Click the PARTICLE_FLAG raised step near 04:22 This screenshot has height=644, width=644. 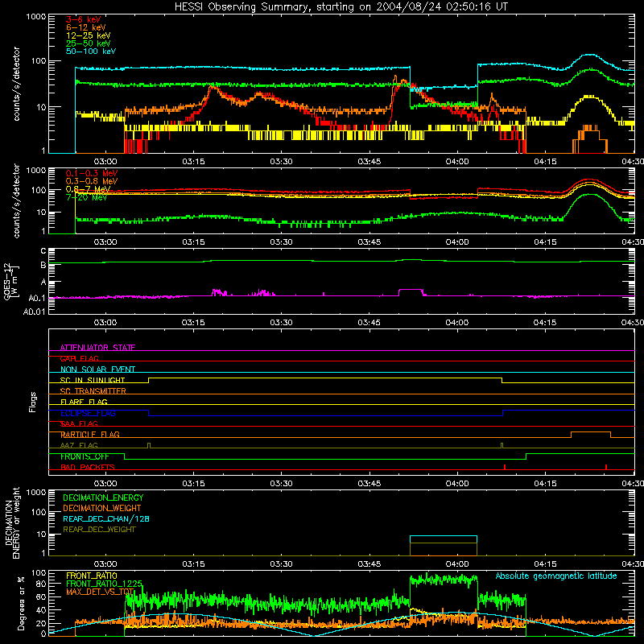(x=591, y=435)
